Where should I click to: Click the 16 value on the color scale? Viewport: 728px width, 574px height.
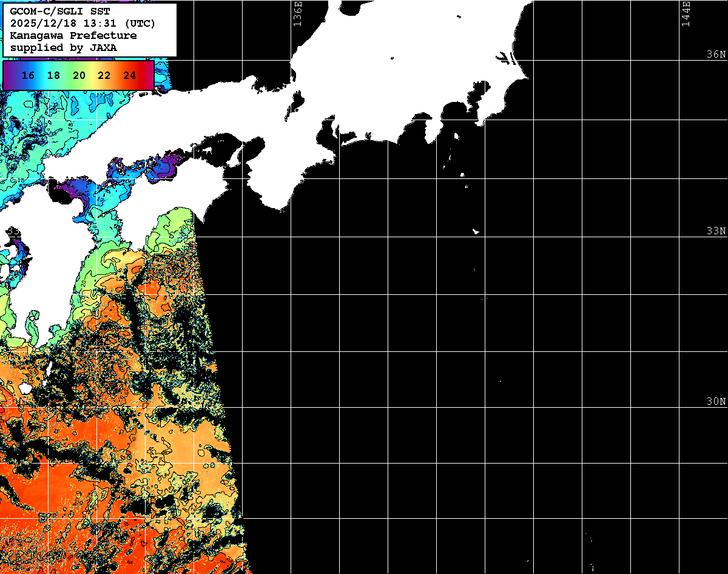(28, 76)
